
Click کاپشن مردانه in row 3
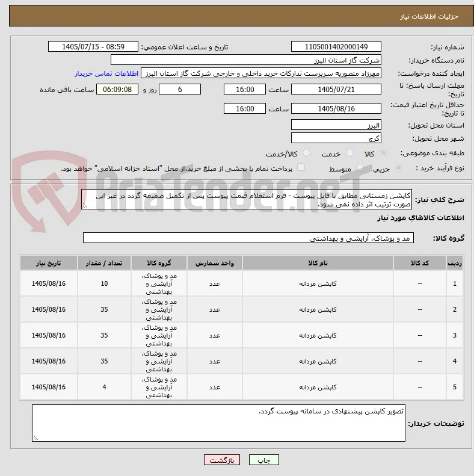[x=318, y=335]
